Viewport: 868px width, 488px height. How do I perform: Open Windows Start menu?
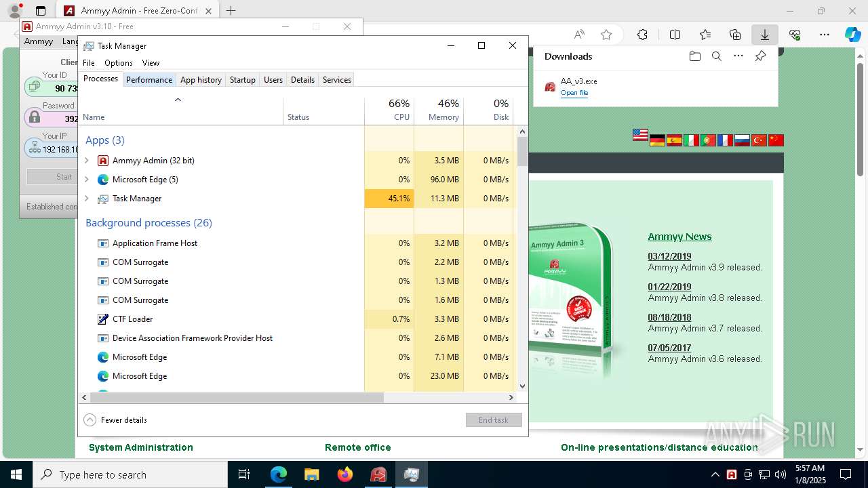(x=16, y=474)
